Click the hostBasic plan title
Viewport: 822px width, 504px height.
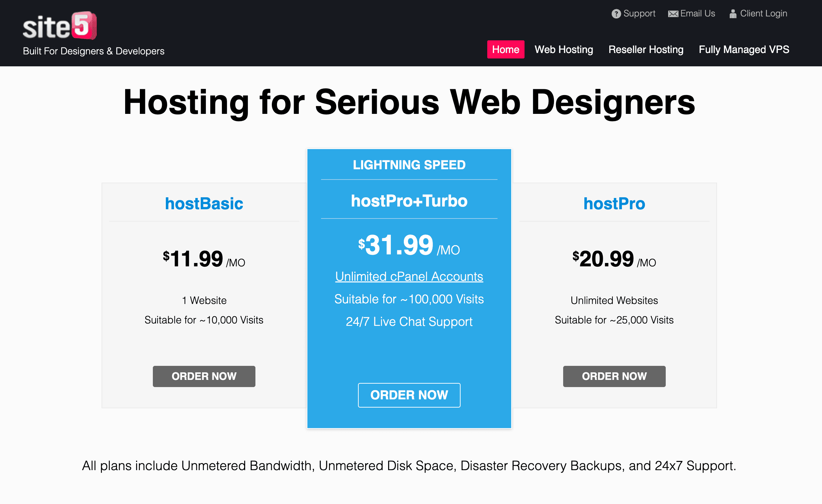point(204,203)
